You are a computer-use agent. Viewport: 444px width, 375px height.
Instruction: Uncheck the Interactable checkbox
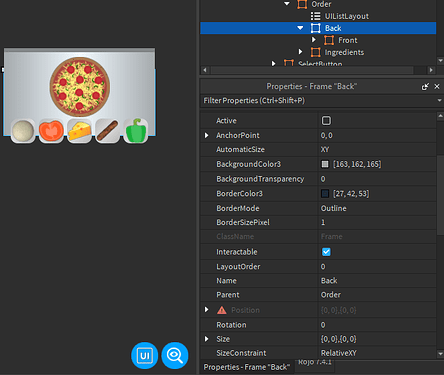(326, 252)
